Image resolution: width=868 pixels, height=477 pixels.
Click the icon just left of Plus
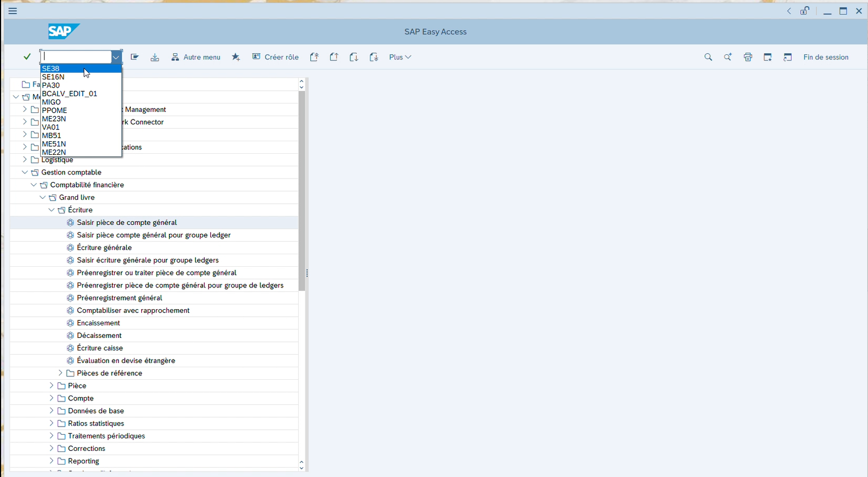pyautogui.click(x=374, y=57)
